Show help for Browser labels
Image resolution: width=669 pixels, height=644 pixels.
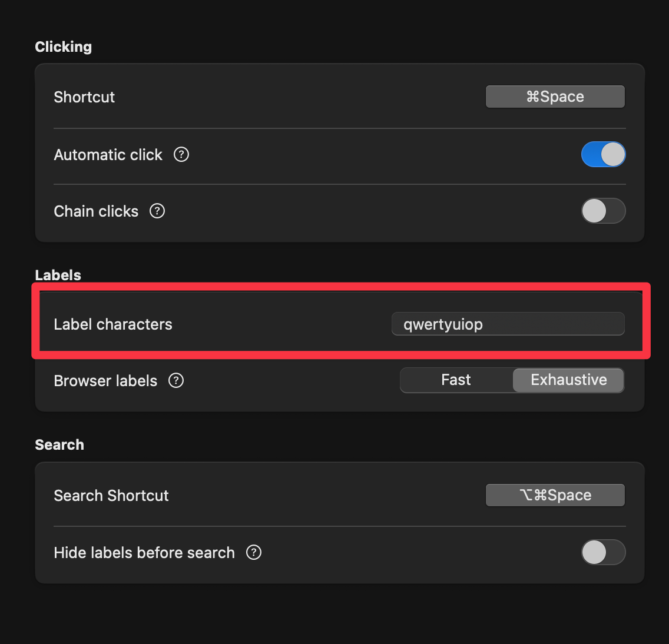[175, 380]
